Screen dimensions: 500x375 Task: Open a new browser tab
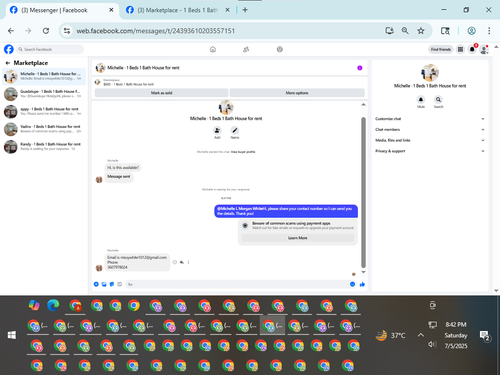[x=245, y=10]
